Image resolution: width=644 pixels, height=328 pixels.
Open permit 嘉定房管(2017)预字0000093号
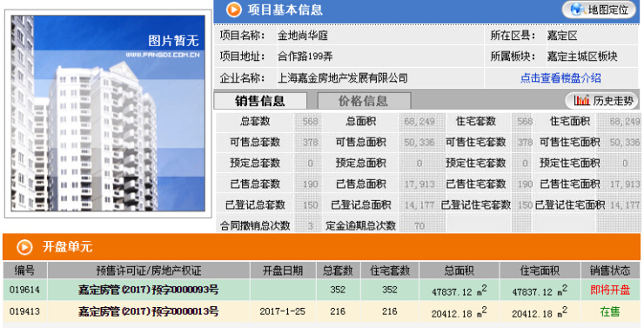click(x=148, y=290)
